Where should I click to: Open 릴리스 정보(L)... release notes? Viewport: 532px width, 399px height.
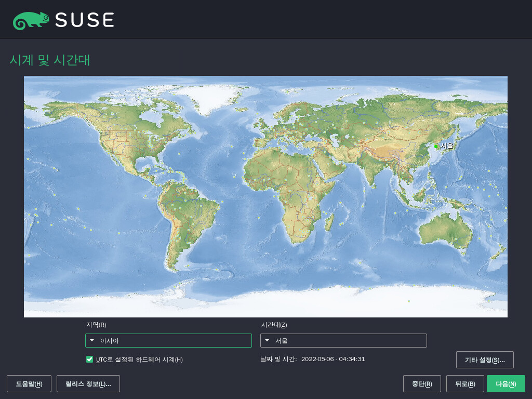pos(88,383)
